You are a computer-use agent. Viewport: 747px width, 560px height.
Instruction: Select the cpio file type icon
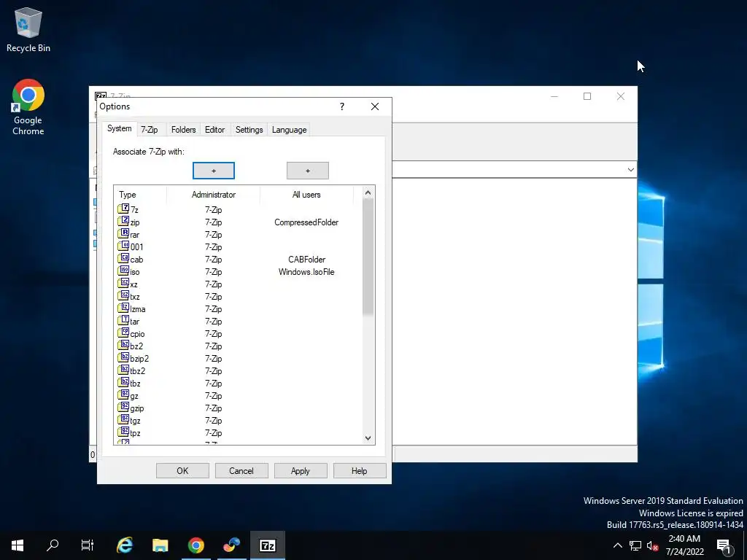(123, 332)
